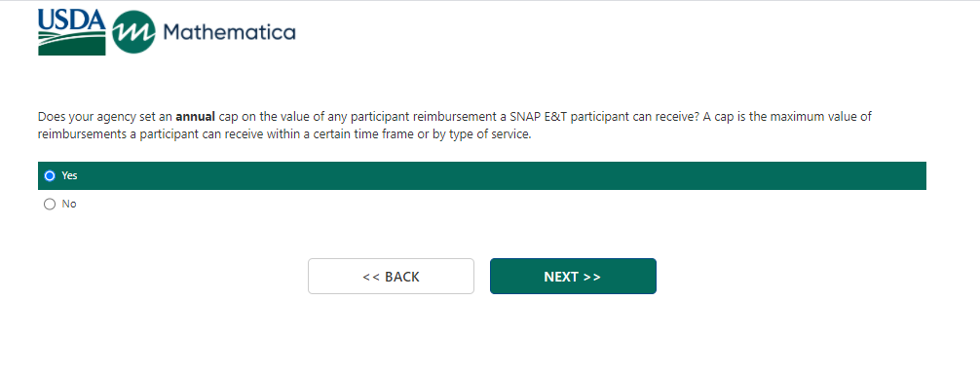Select the No radio button
Image resolution: width=980 pixels, height=376 pixels.
pos(50,205)
